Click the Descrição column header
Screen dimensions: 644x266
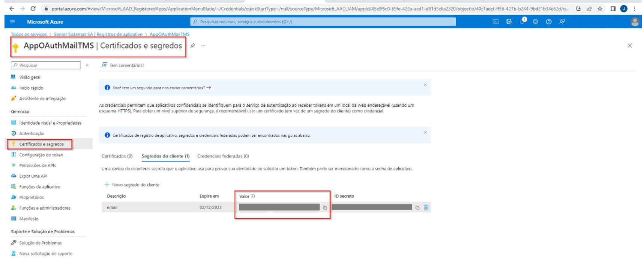[x=116, y=196]
